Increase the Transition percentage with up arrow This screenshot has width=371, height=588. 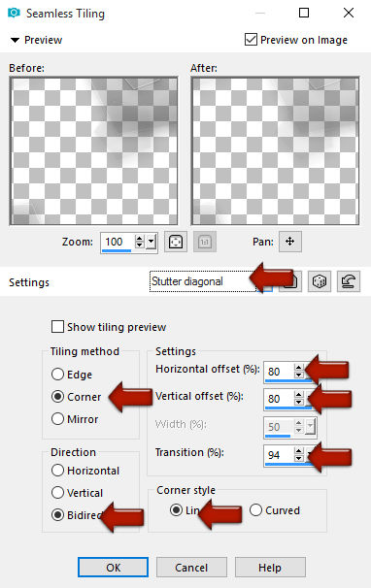click(x=298, y=451)
